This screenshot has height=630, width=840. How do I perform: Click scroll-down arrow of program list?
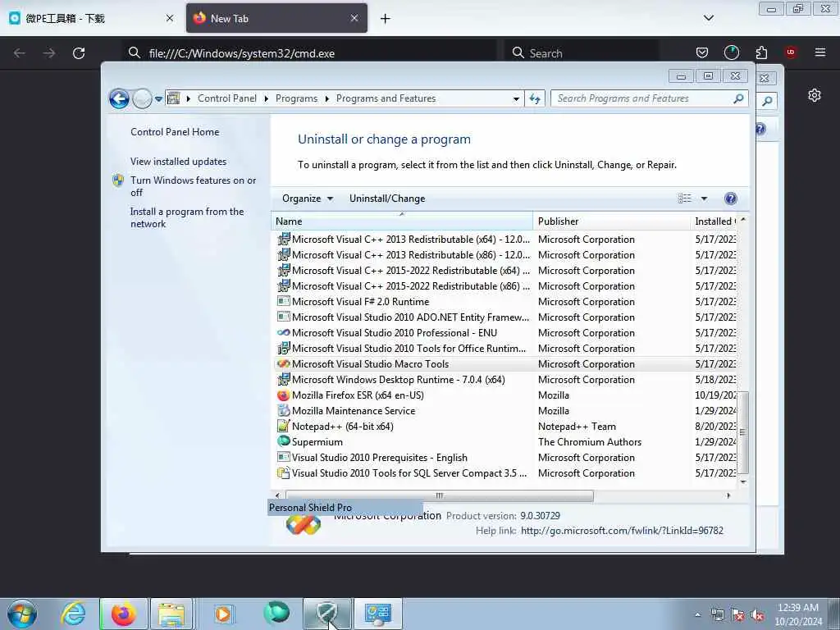(x=743, y=482)
